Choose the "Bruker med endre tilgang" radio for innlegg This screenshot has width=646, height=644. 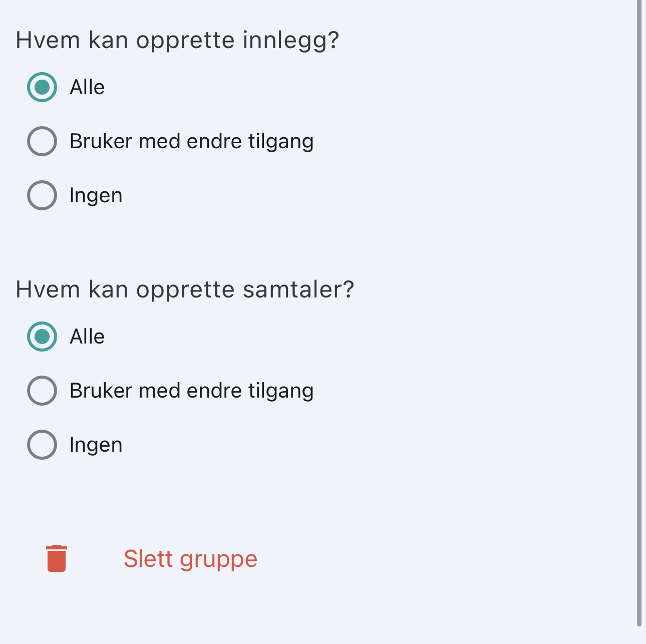[x=42, y=141]
